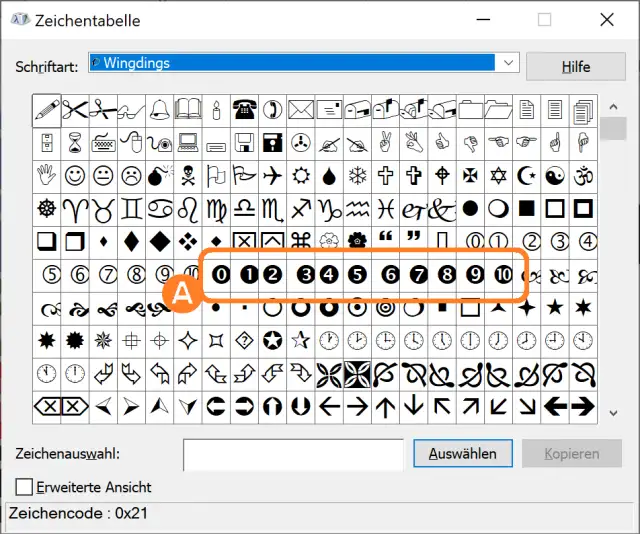Choose the scissors symbol in first row

(75, 110)
